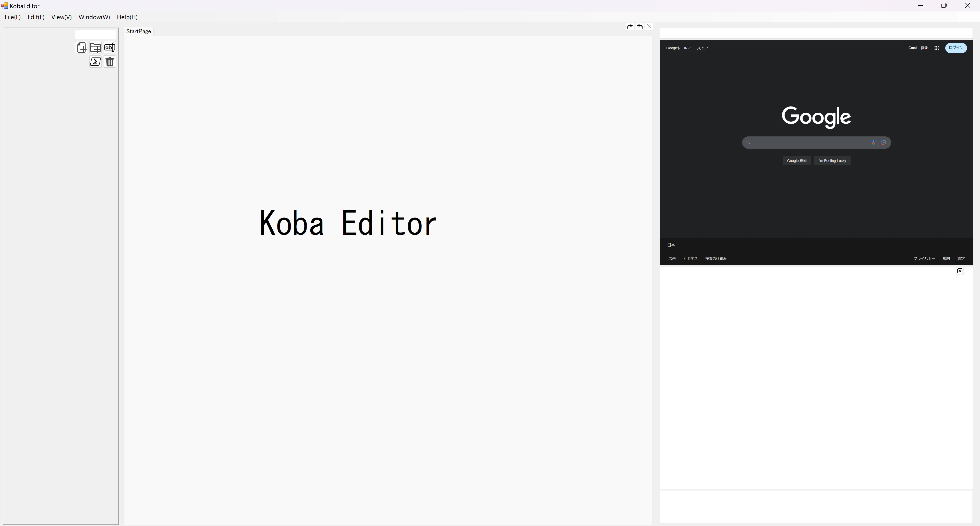Click the redo arrow icon
The image size is (980, 526).
[x=630, y=27]
